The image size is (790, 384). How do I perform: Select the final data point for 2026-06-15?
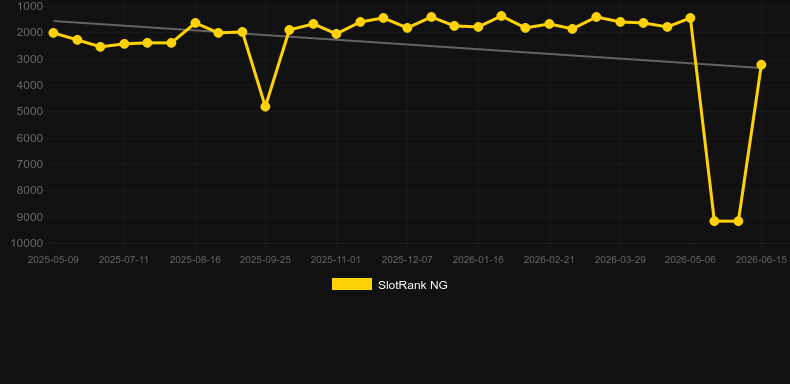(761, 65)
